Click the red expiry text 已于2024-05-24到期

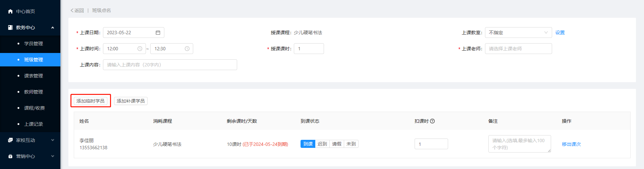pos(265,144)
